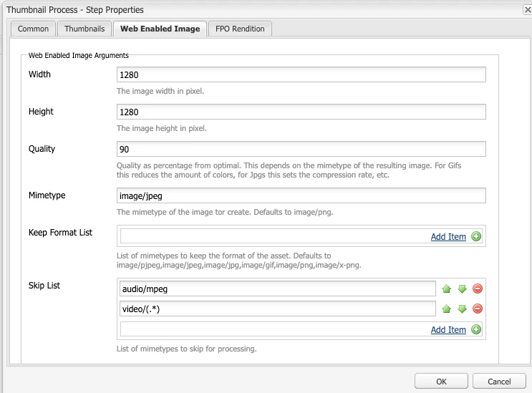Image resolution: width=532 pixels, height=393 pixels.
Task: Click green plus icon in Keep Format List
Action: pos(476,236)
